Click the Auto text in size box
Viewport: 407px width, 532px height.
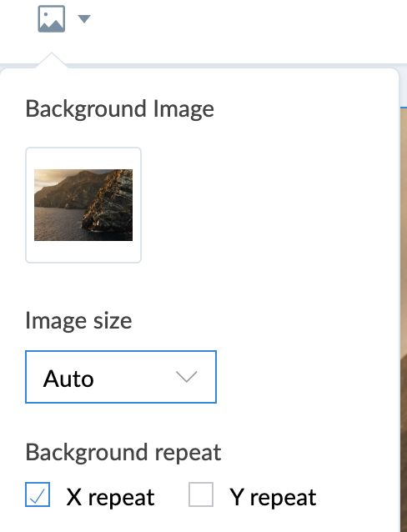(x=68, y=379)
